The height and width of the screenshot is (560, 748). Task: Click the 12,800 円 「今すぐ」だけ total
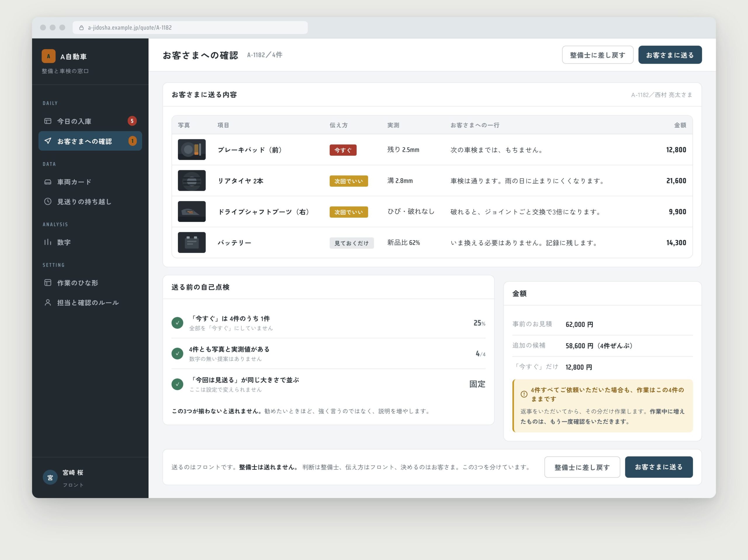coord(579,367)
